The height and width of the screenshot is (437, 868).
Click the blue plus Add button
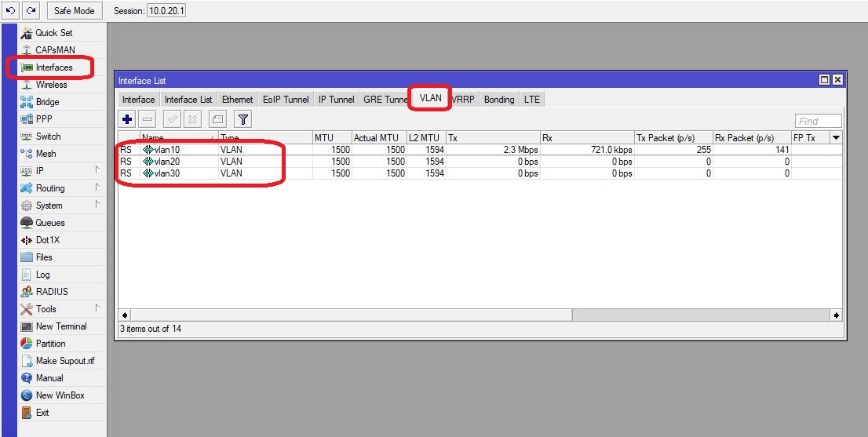pos(127,119)
